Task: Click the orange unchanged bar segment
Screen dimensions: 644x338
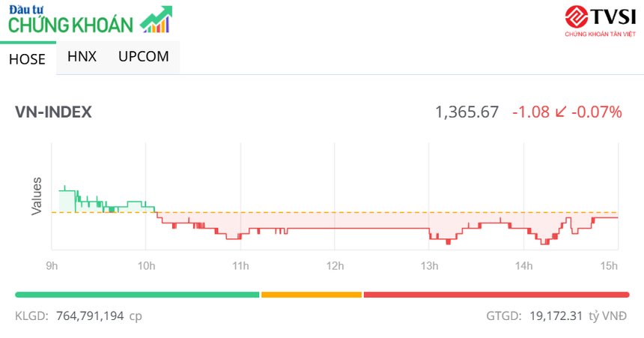Action: pos(311,295)
